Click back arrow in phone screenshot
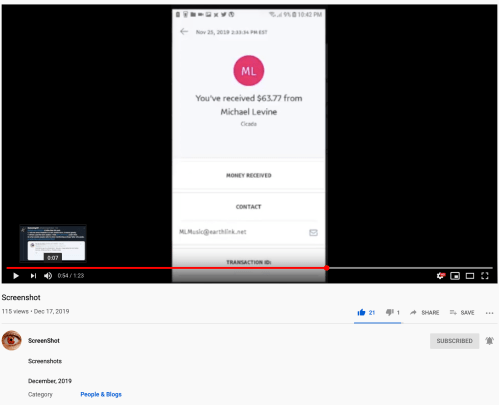The height and width of the screenshot is (405, 499). (184, 32)
